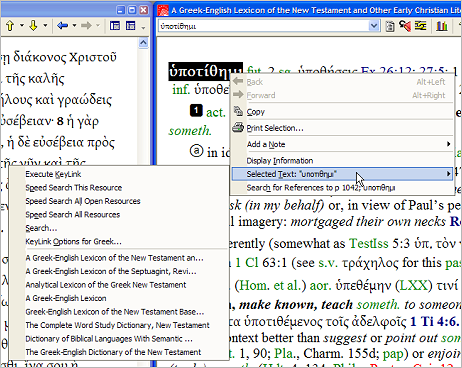Click the colored books library icon
This screenshot has width=462, height=368.
(442, 26)
